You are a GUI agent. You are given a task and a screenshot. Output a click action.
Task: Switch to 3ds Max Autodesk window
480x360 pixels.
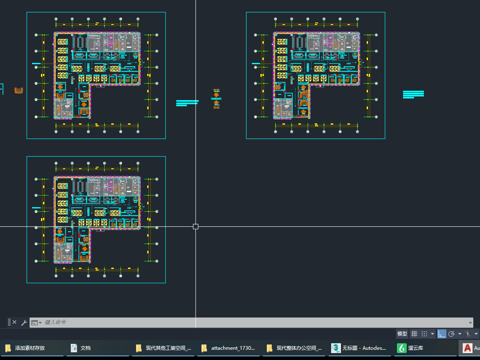point(359,348)
